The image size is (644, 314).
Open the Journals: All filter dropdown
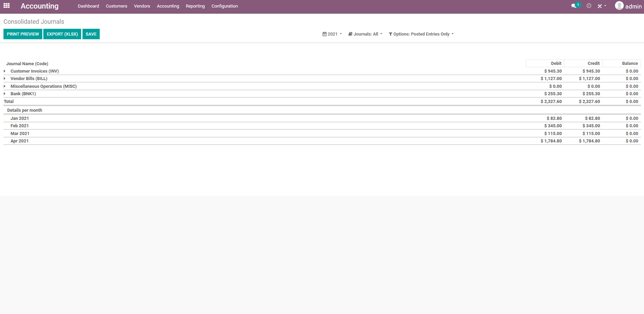coord(365,34)
